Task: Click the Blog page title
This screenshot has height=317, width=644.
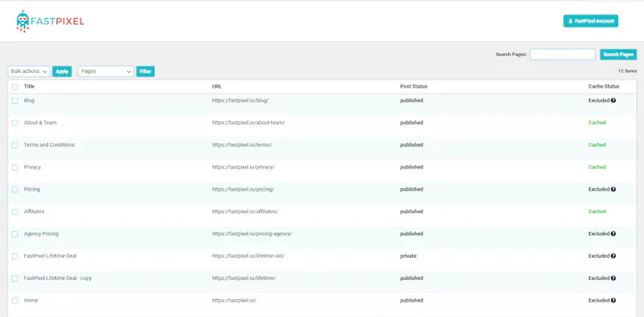Action: [x=29, y=101]
